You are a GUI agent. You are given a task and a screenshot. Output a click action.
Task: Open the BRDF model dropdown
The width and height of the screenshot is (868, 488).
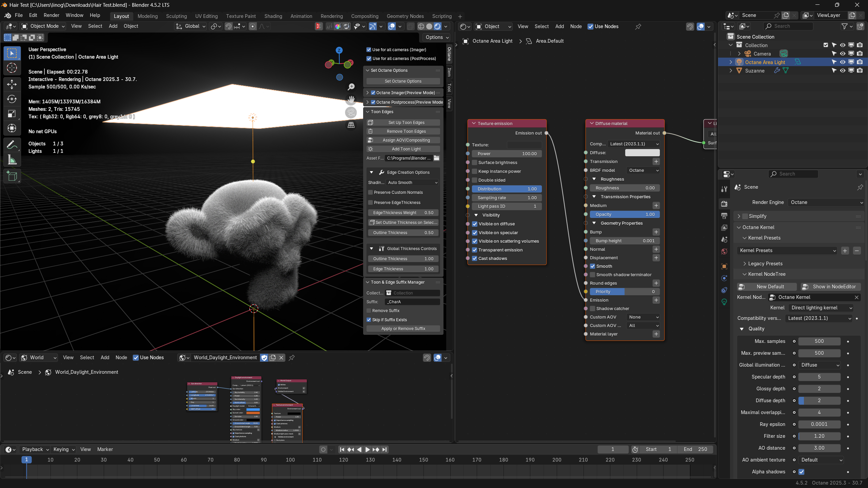click(x=643, y=170)
